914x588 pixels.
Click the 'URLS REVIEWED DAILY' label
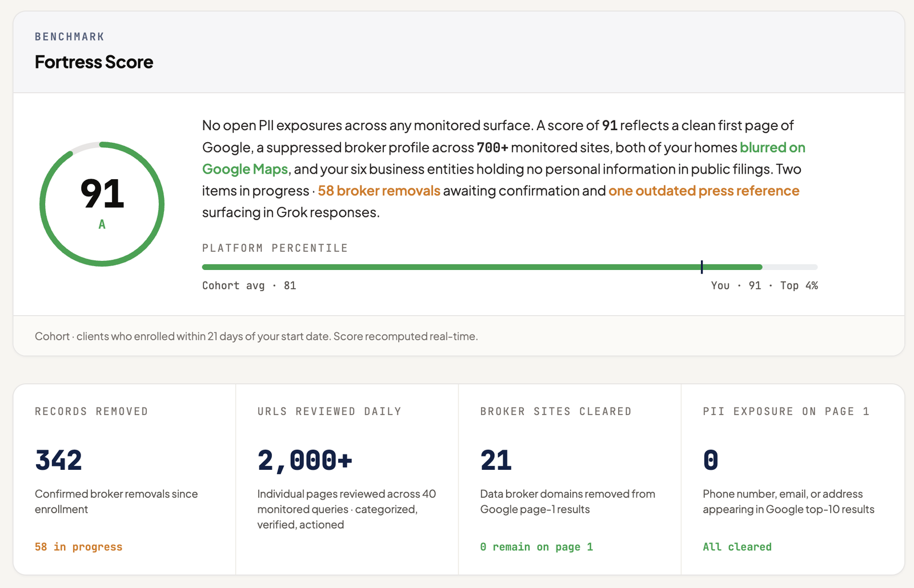[330, 412]
